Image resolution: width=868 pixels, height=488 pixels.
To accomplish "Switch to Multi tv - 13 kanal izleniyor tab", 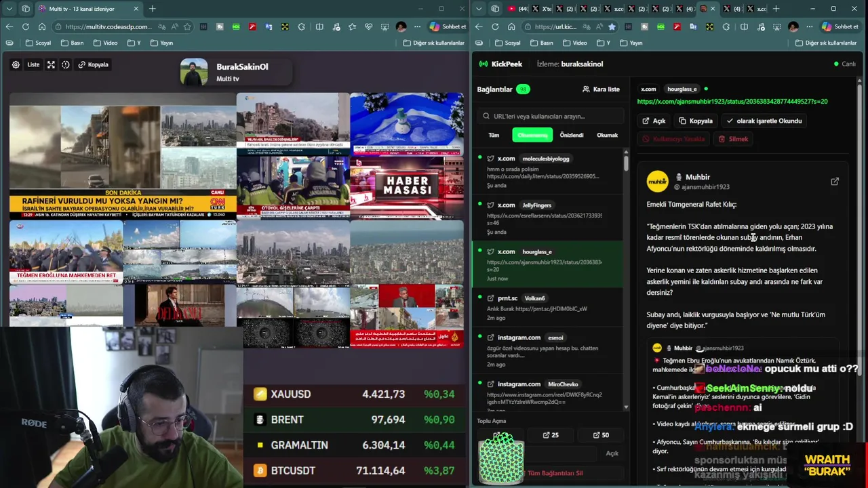I will [88, 9].
